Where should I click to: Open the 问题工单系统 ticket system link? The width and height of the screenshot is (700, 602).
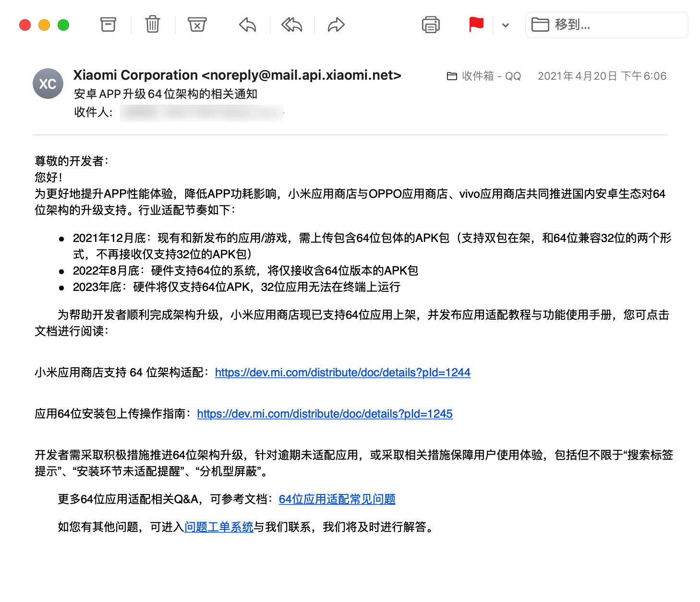point(219,527)
